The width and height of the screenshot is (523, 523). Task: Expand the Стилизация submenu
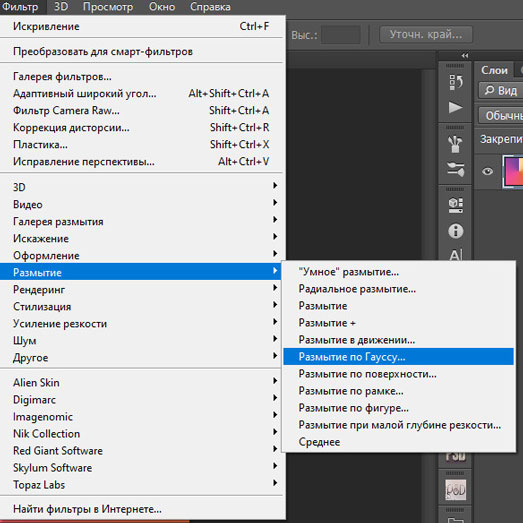(141, 306)
